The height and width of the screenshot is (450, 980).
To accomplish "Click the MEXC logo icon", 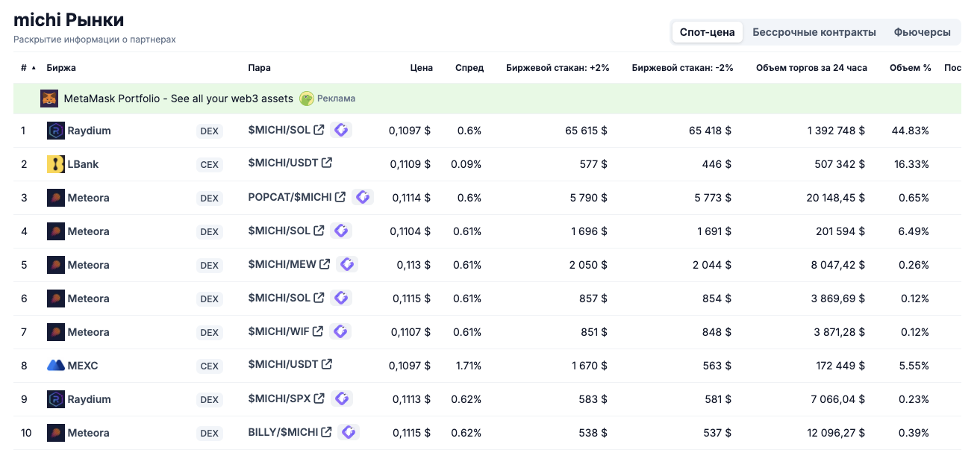I will [56, 366].
